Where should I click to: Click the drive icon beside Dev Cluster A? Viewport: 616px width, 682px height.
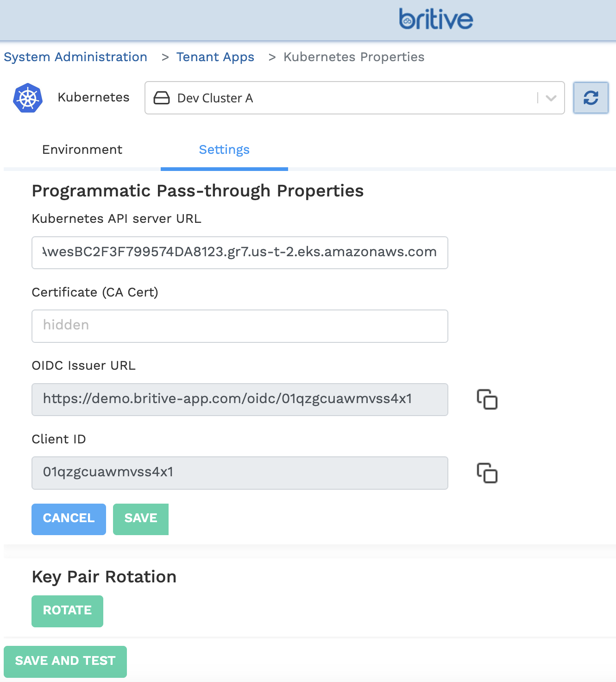click(x=162, y=98)
